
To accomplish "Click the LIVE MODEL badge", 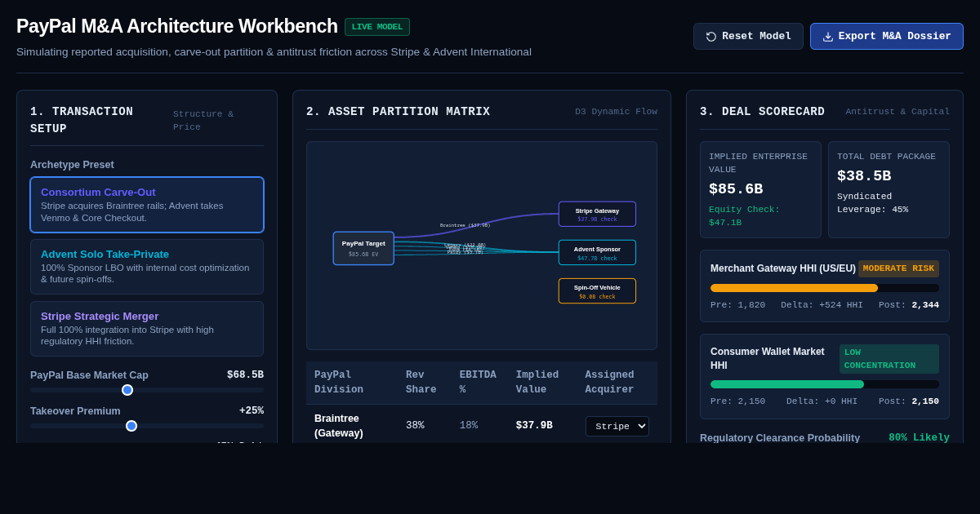I will (377, 27).
